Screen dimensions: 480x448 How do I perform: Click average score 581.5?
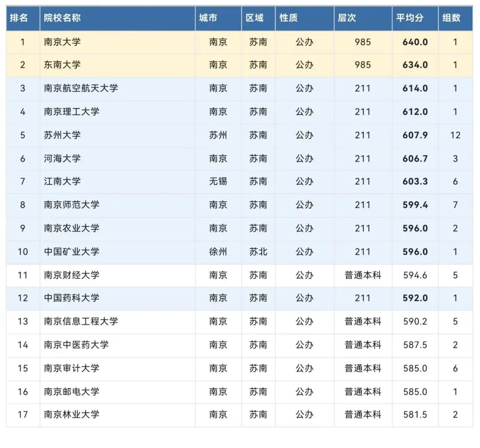415,415
